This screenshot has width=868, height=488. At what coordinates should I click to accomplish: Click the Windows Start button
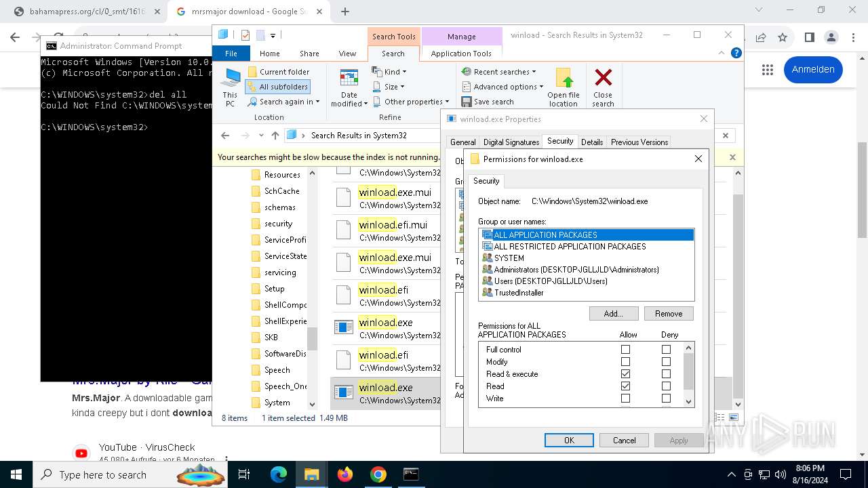16,474
